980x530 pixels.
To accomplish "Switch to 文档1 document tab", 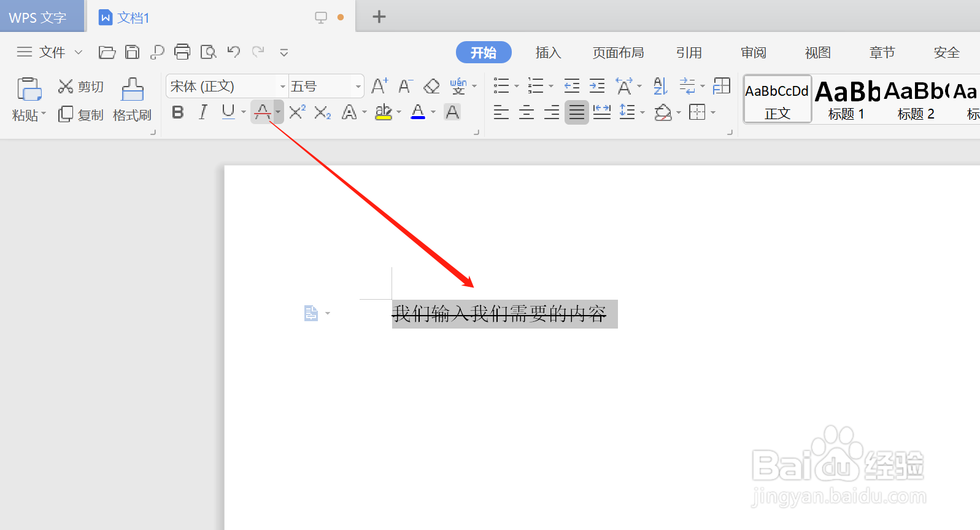I will click(x=220, y=17).
